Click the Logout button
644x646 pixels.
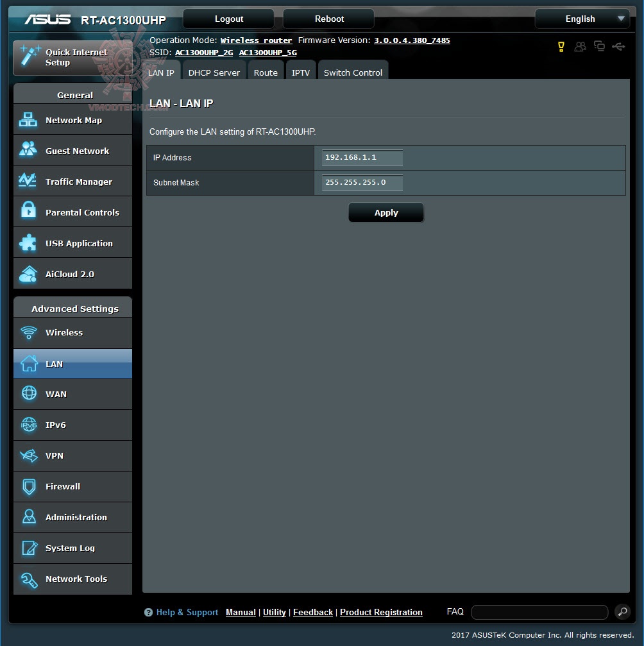[x=229, y=19]
